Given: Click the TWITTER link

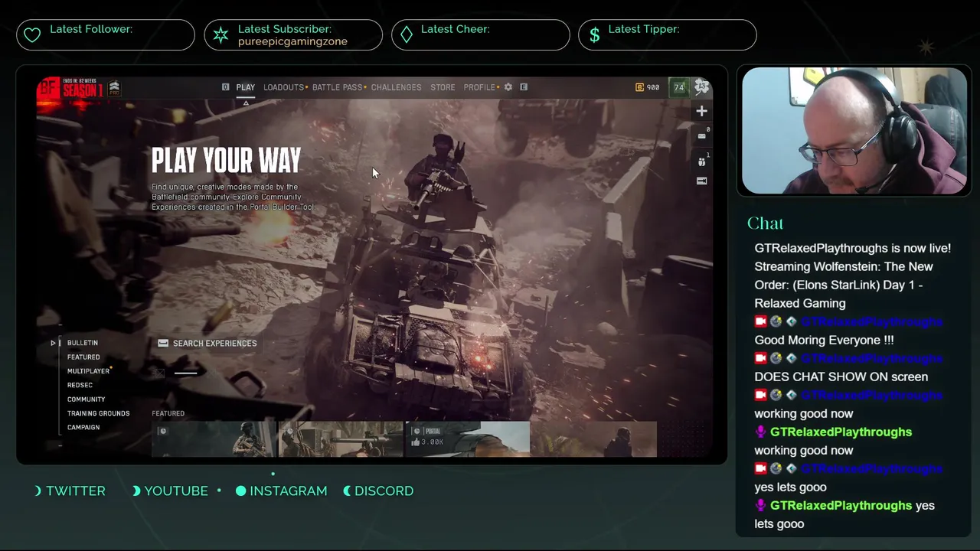Looking at the screenshot, I should click(70, 491).
